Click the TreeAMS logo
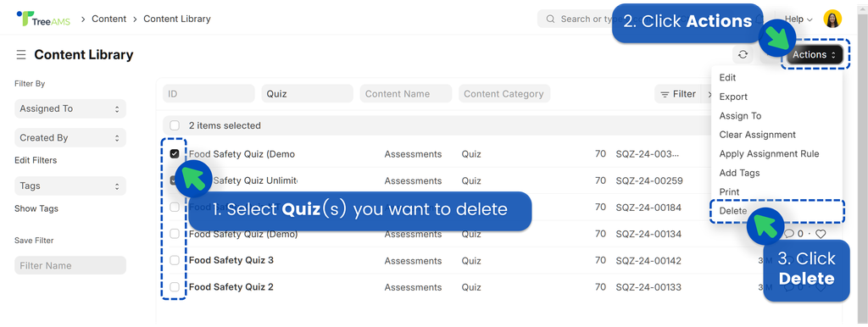The height and width of the screenshot is (327, 868). [x=44, y=19]
